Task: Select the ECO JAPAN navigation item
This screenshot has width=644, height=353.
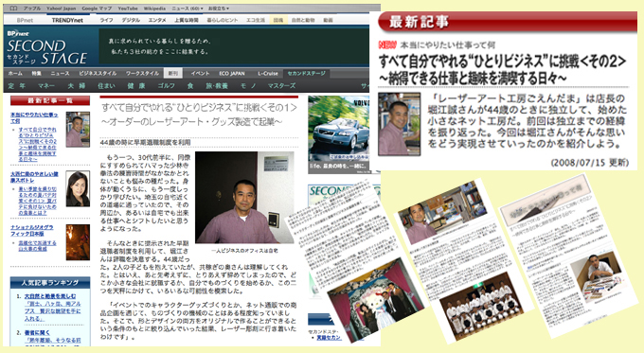Action: point(232,74)
